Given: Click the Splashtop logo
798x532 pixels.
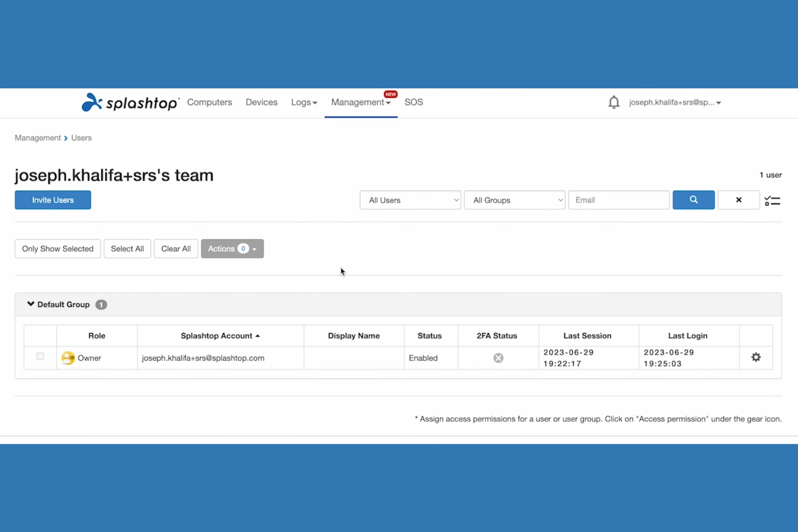Looking at the screenshot, I should click(x=130, y=102).
